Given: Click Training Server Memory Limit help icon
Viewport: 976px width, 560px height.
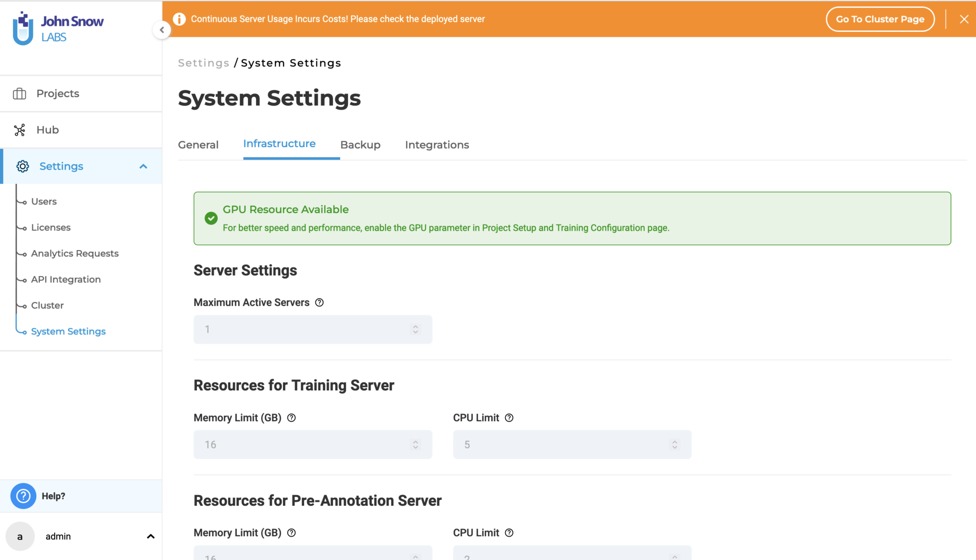Looking at the screenshot, I should pos(292,418).
